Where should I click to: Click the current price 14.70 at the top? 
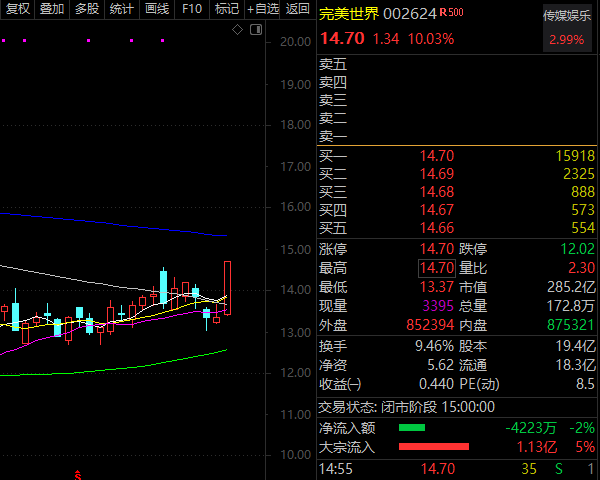click(342, 39)
